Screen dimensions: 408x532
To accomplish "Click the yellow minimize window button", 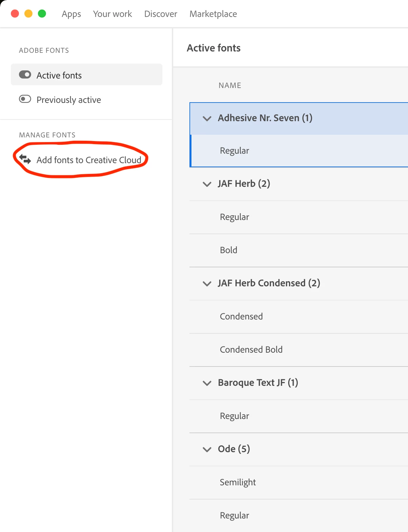I will (x=28, y=14).
